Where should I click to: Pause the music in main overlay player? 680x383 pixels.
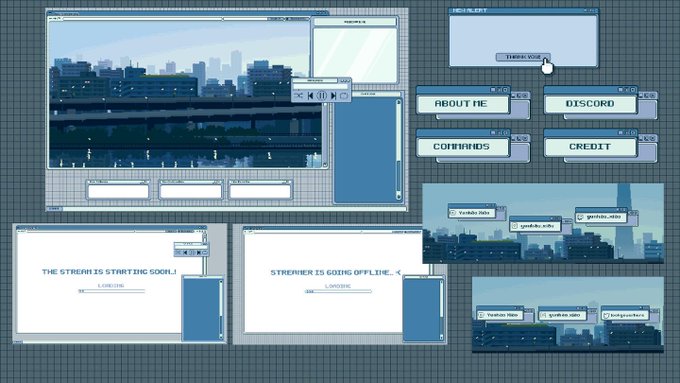point(322,95)
